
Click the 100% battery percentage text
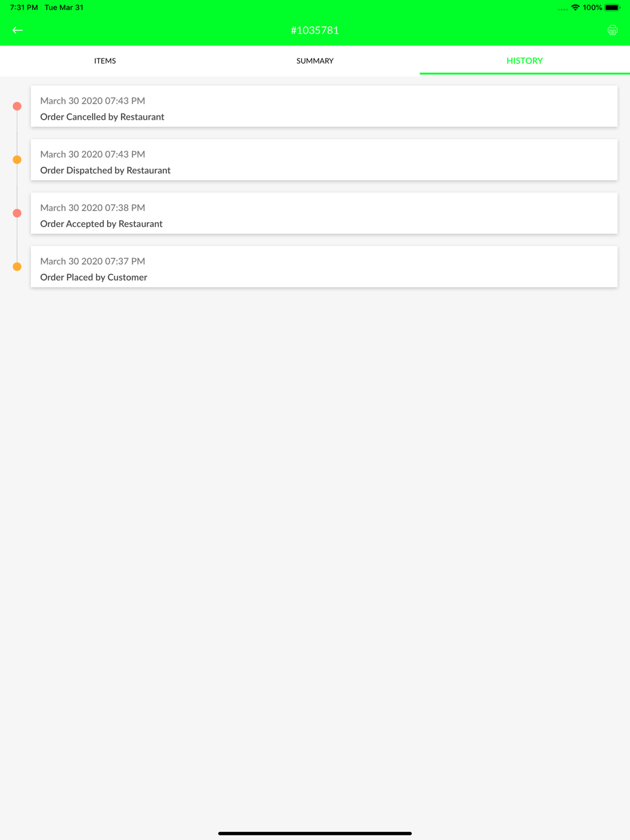[x=592, y=8]
